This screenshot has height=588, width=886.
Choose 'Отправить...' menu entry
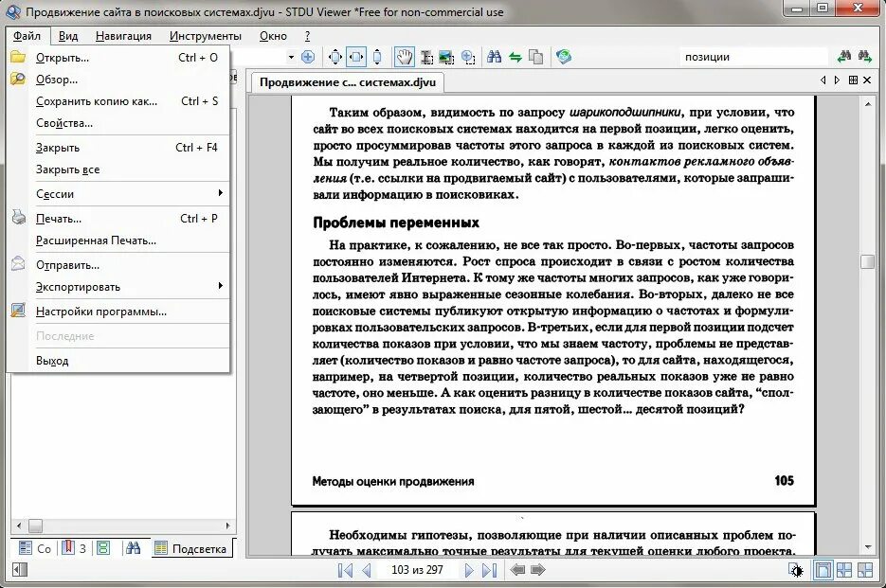point(118,265)
